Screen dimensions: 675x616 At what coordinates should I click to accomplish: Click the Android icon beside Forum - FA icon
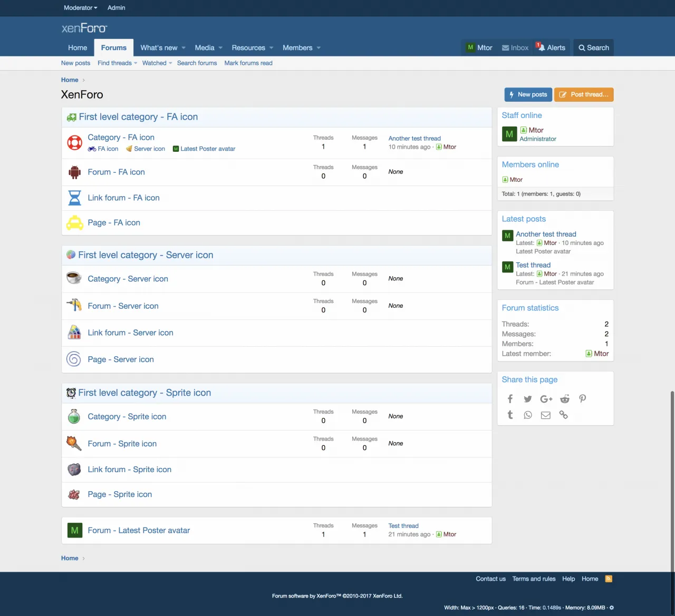tap(74, 172)
